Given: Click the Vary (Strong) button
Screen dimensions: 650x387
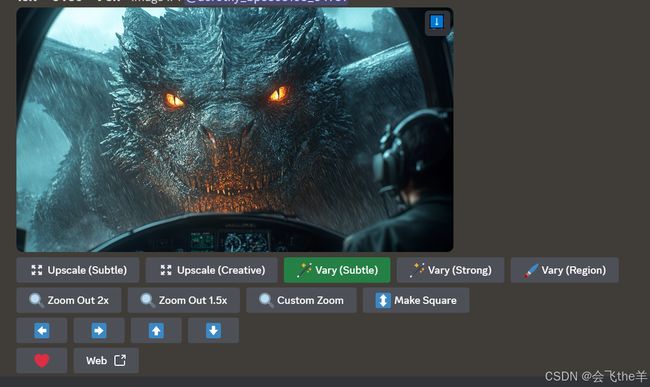Looking at the screenshot, I should pos(450,270).
